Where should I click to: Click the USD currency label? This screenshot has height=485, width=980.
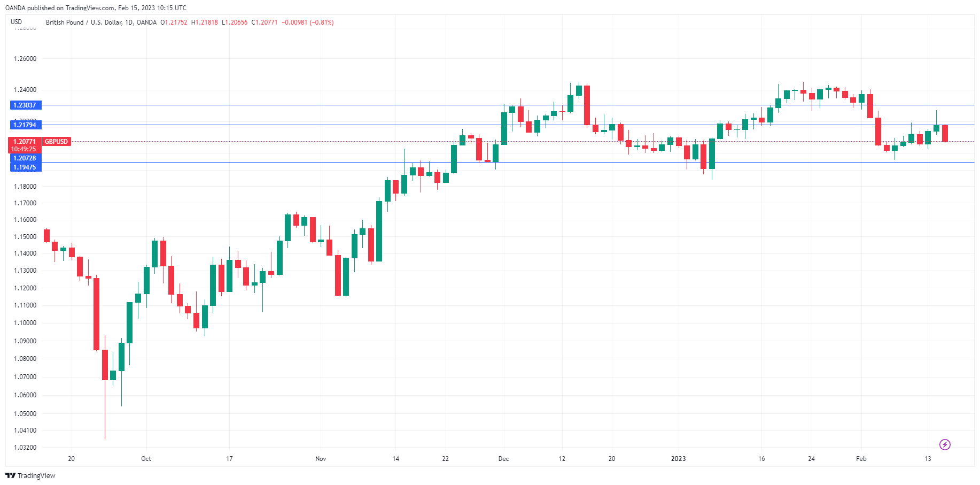17,22
